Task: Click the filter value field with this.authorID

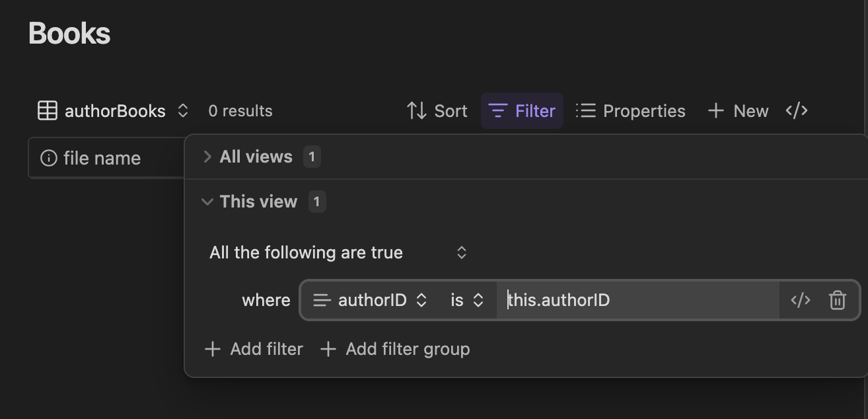Action: 637,300
